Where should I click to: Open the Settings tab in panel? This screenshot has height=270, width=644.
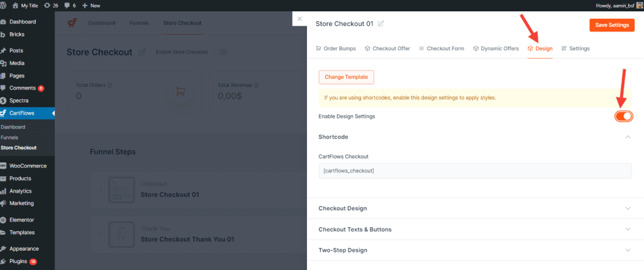[575, 48]
